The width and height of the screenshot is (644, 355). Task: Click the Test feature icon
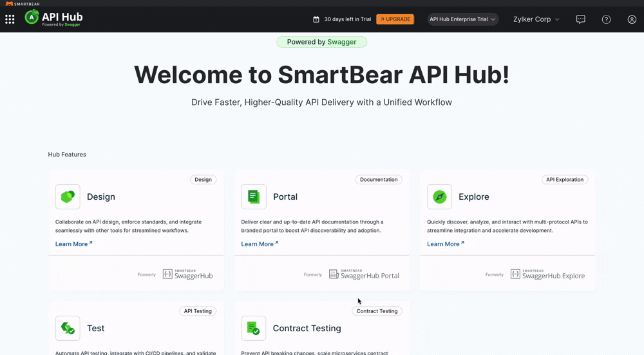(x=68, y=328)
